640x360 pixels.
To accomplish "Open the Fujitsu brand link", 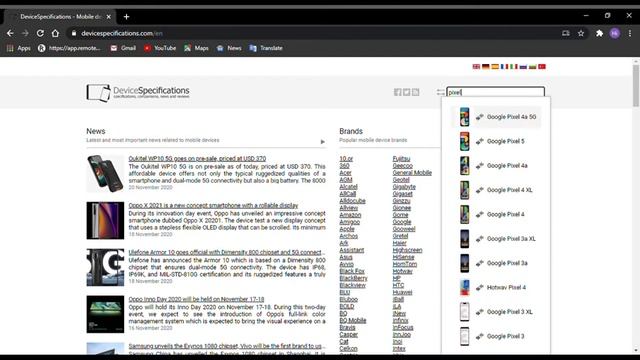I will pos(401,158).
